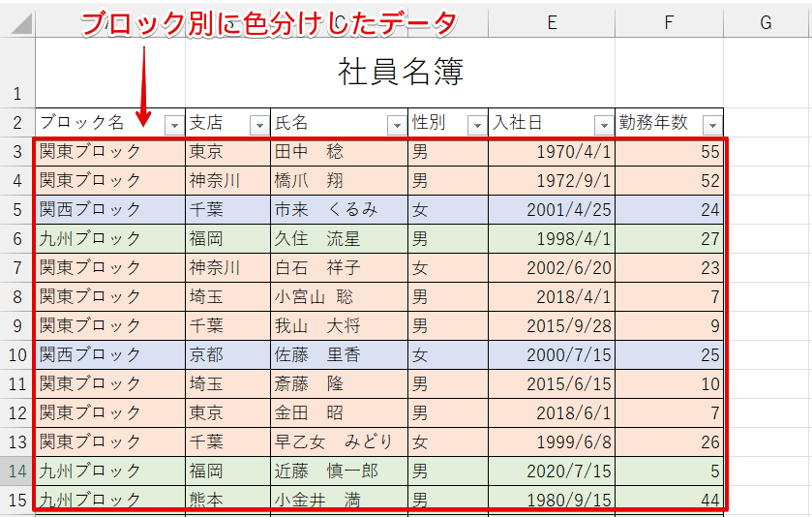Image resolution: width=812 pixels, height=517 pixels.
Task: Select 女 cell in 白石 祥子 row
Action: (x=448, y=268)
